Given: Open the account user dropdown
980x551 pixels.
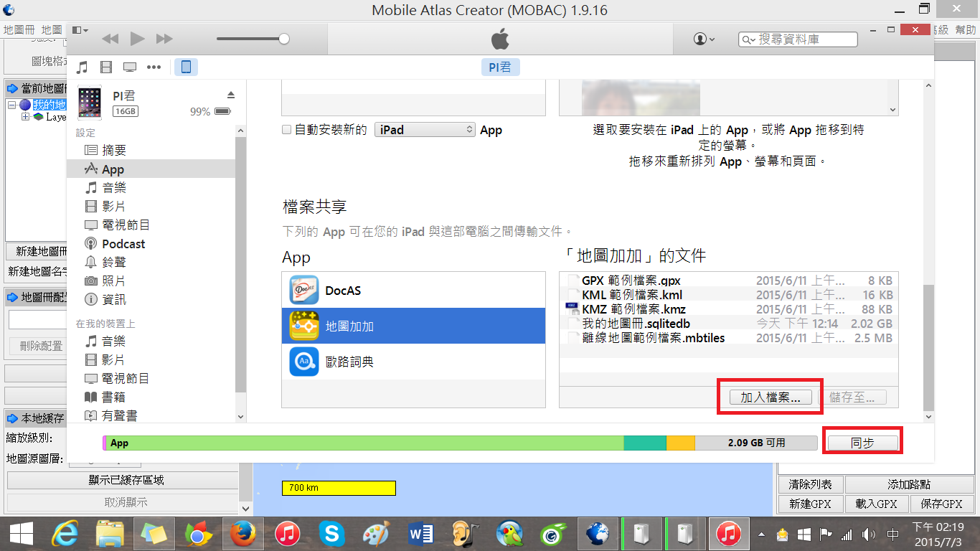Looking at the screenshot, I should coord(704,39).
